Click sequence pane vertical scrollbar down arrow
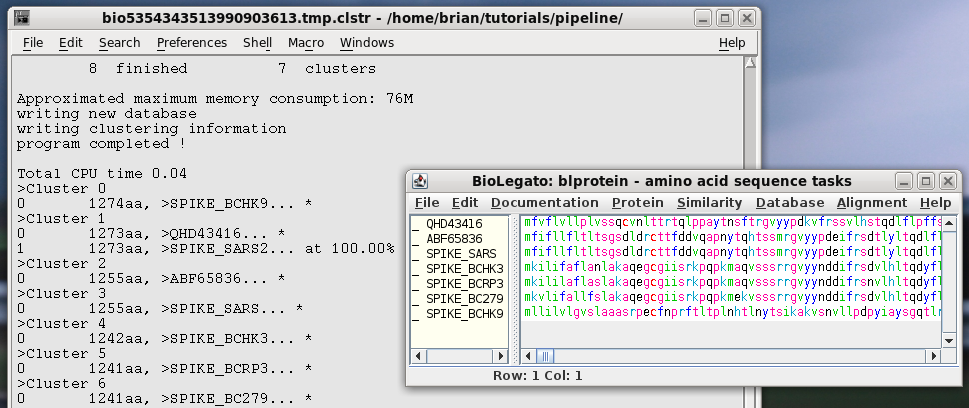 pyautogui.click(x=951, y=339)
